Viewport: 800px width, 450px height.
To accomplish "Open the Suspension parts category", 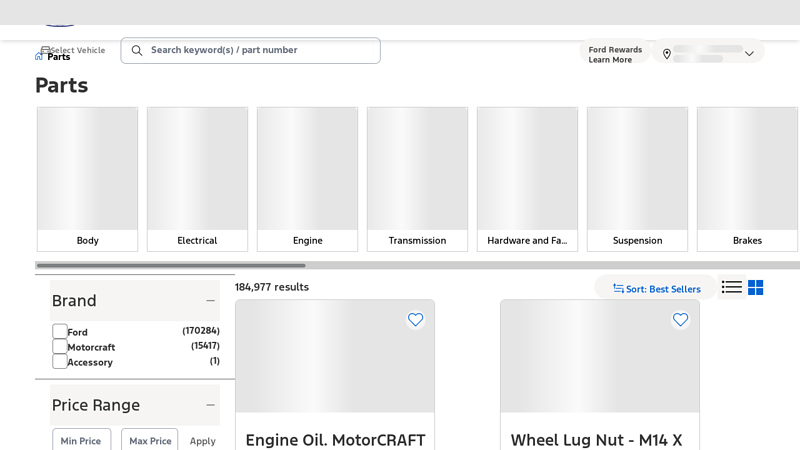I will (637, 179).
